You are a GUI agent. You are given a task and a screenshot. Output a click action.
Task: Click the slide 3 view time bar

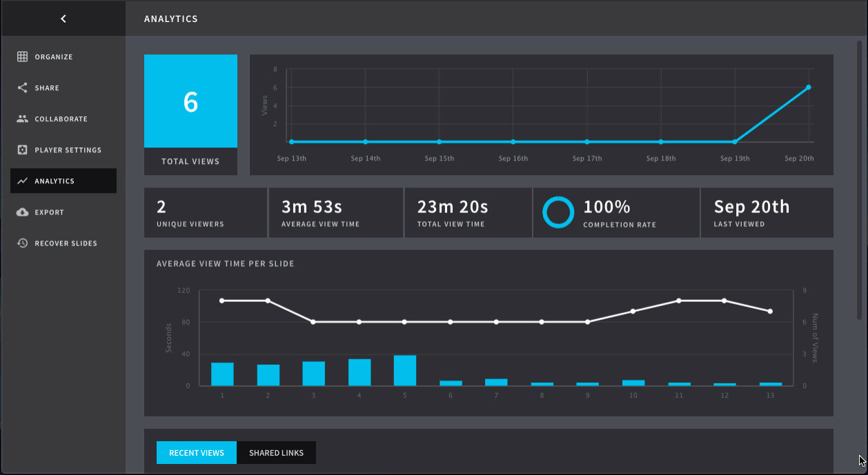(x=313, y=374)
